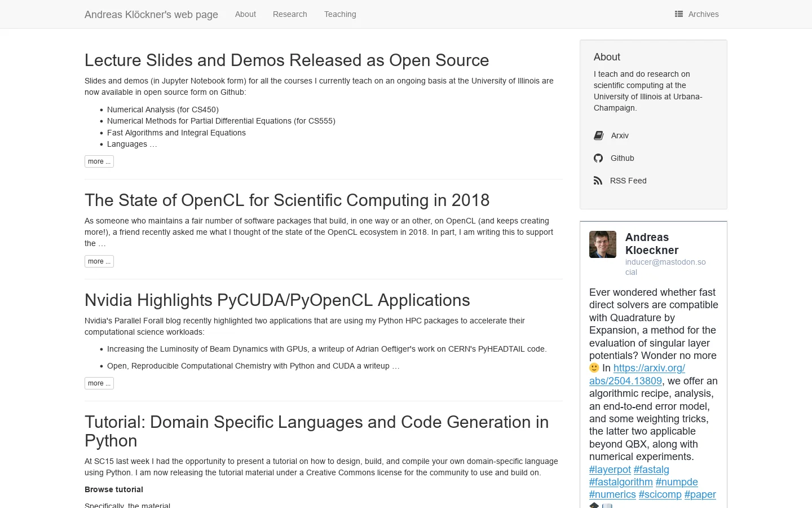Open the Arxiv sidebar link
The image size is (812, 508).
click(620, 135)
